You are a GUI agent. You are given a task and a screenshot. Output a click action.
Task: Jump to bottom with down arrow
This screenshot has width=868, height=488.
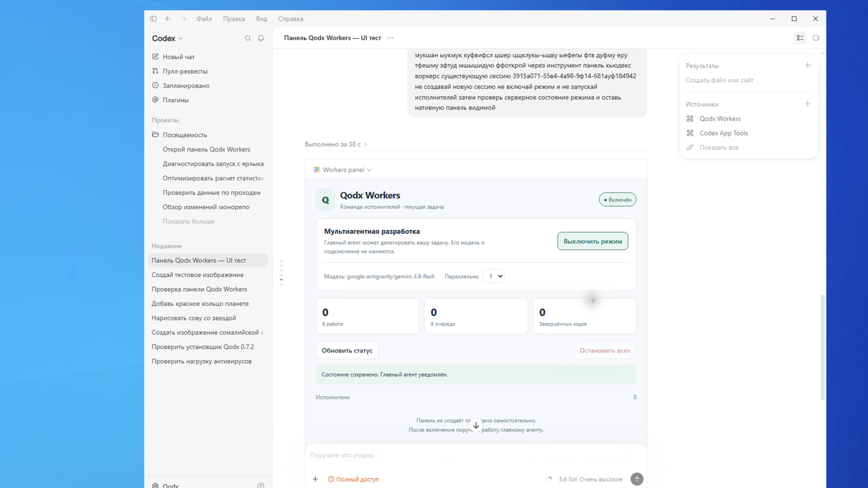tap(476, 425)
